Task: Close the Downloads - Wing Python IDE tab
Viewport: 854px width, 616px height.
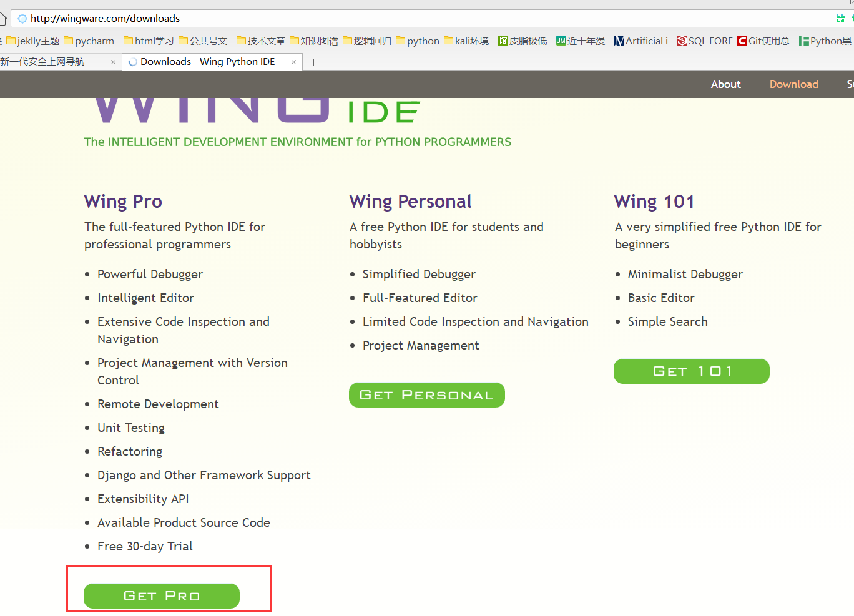Action: pyautogui.click(x=293, y=62)
